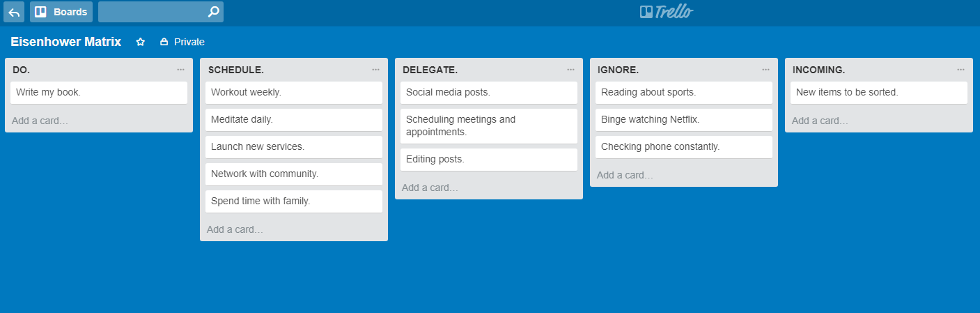Image resolution: width=980 pixels, height=313 pixels.
Task: Open the Boards menu
Action: point(61,12)
